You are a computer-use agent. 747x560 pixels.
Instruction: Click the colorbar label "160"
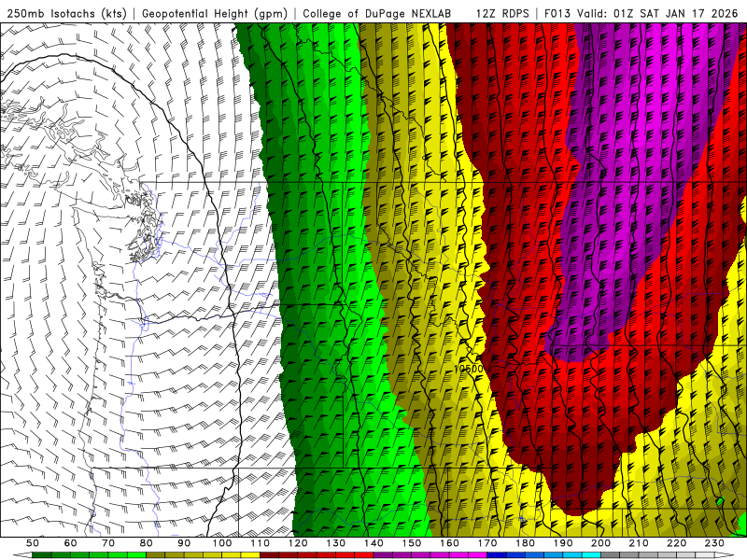[x=449, y=543]
